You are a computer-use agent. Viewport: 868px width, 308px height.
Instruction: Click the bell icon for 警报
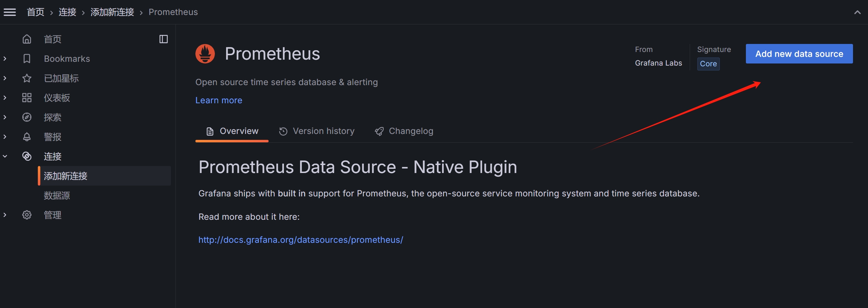coord(27,137)
